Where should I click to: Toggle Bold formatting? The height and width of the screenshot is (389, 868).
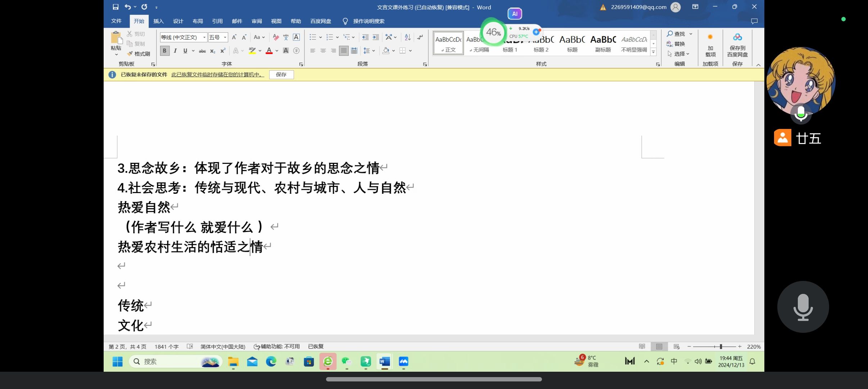[x=164, y=51]
